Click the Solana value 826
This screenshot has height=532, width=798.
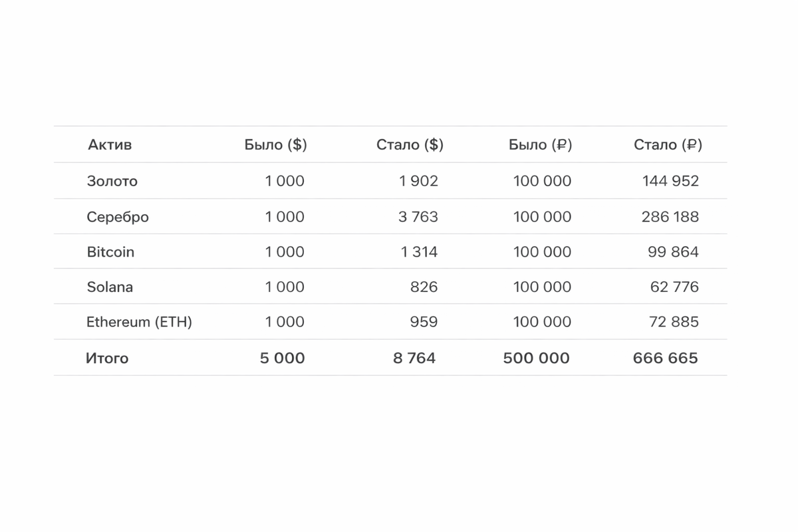424,287
